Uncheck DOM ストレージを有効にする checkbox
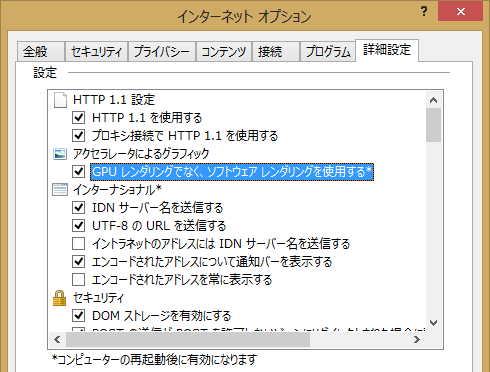 [x=78, y=315]
